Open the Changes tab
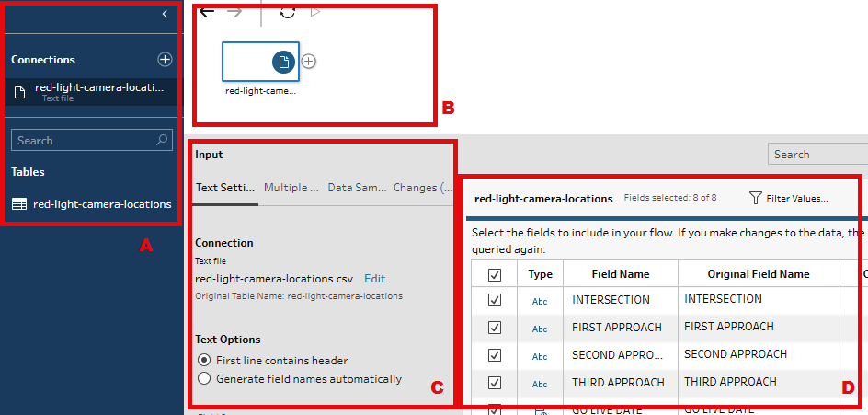Viewport: 868px width, 415px height. (x=423, y=188)
